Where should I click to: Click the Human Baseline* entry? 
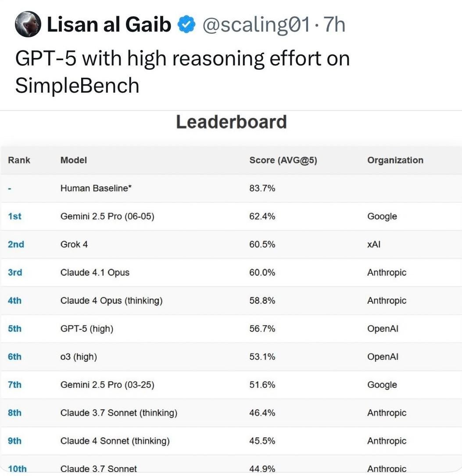pyautogui.click(x=96, y=188)
